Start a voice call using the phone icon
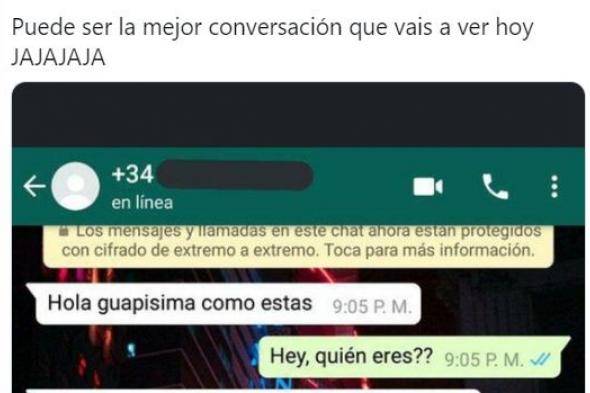This screenshot has width=590, height=393. tap(495, 186)
